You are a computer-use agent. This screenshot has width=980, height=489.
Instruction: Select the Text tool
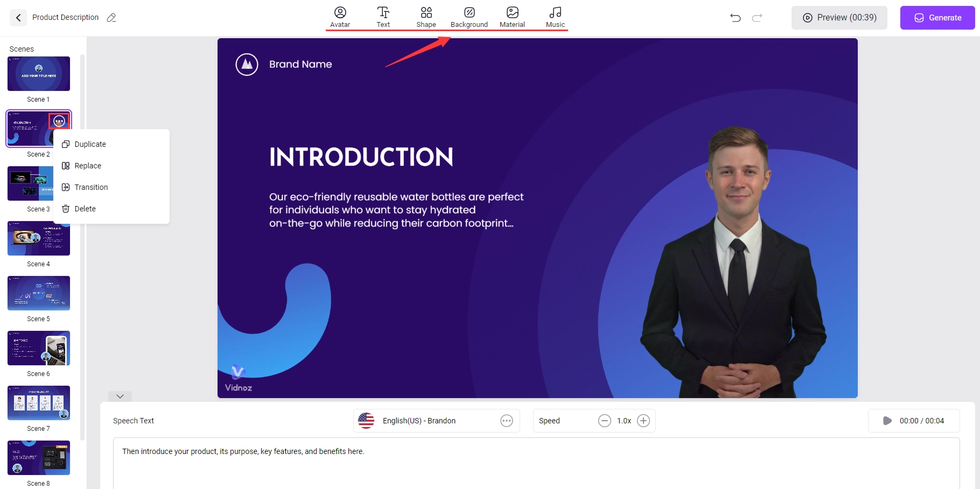pos(383,17)
